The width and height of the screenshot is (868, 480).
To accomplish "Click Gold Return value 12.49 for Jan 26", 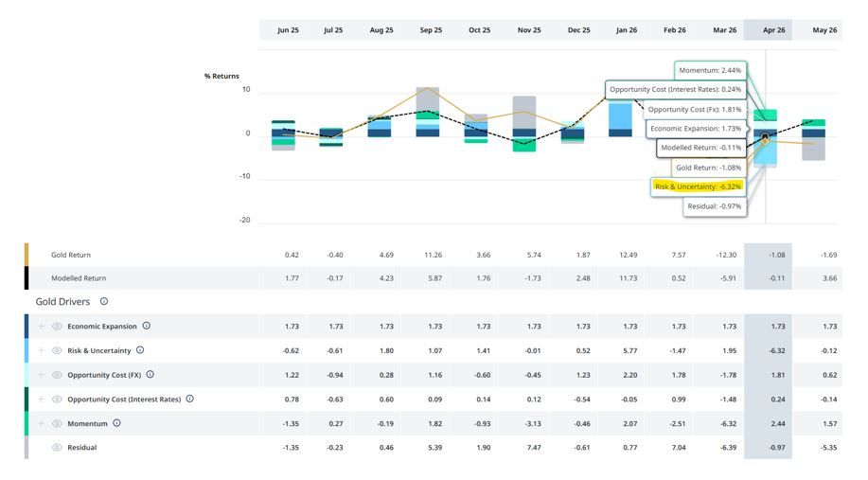I will point(628,255).
